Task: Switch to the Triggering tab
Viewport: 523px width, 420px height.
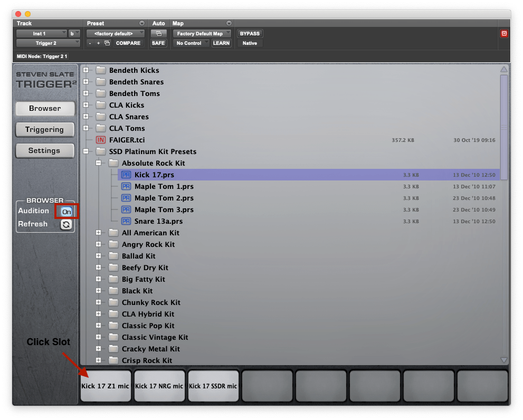Action: [44, 129]
